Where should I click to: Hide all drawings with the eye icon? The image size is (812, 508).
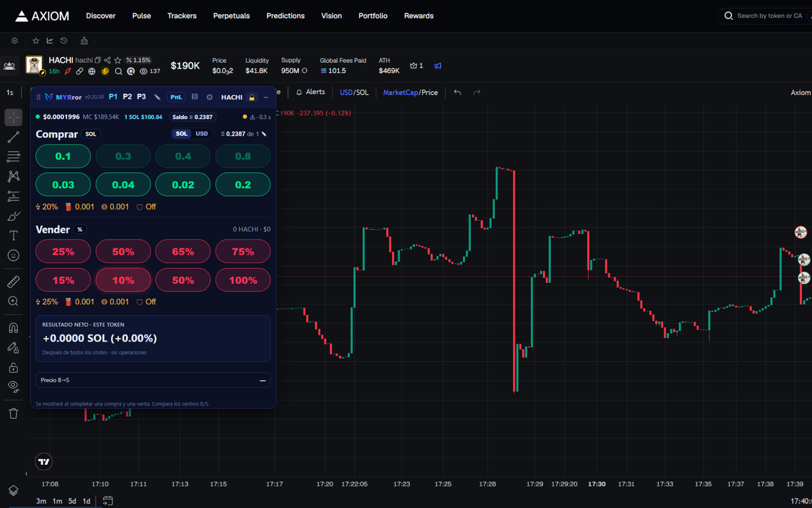click(x=13, y=387)
